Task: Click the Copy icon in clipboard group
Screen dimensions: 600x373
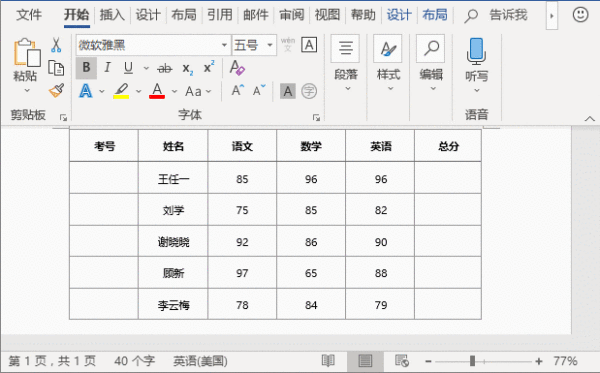Action: 56,68
